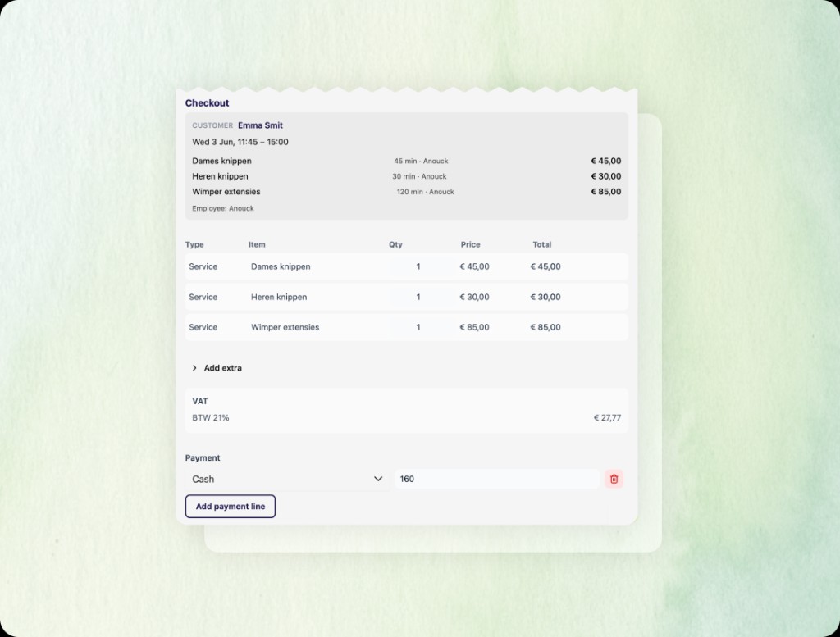Click the € 85,00 price in Wimper extensies row
The image size is (840, 637).
(474, 327)
